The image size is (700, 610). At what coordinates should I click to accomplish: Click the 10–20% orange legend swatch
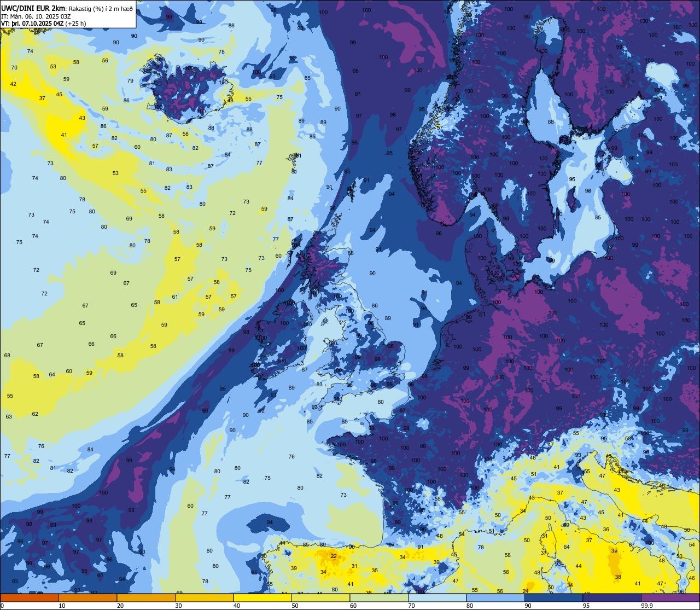(87, 597)
